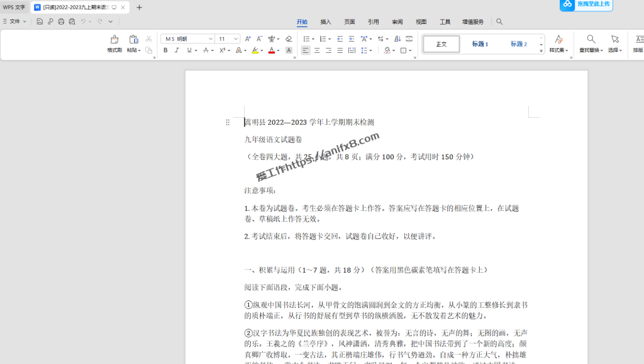Increase font size with the A+ icon
Image resolution: width=644 pixels, height=364 pixels.
[x=248, y=39]
